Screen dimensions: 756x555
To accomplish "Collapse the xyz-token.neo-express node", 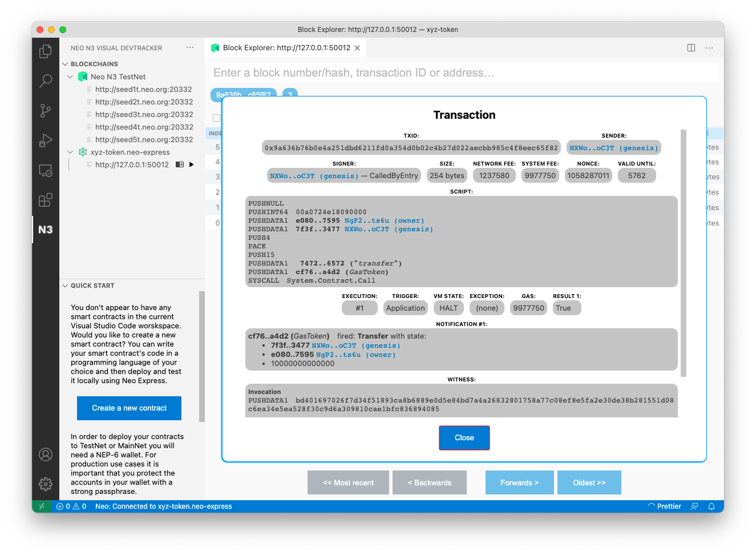I will pyautogui.click(x=70, y=152).
